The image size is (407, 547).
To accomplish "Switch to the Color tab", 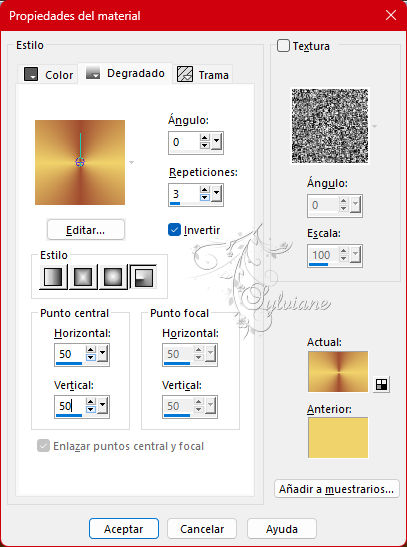I will pyautogui.click(x=48, y=75).
